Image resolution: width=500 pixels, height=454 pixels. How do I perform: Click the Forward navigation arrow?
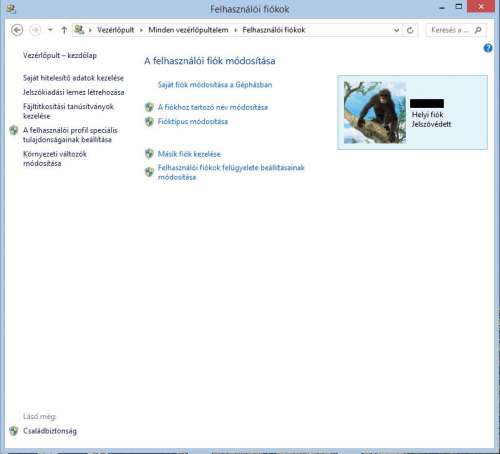[35, 30]
